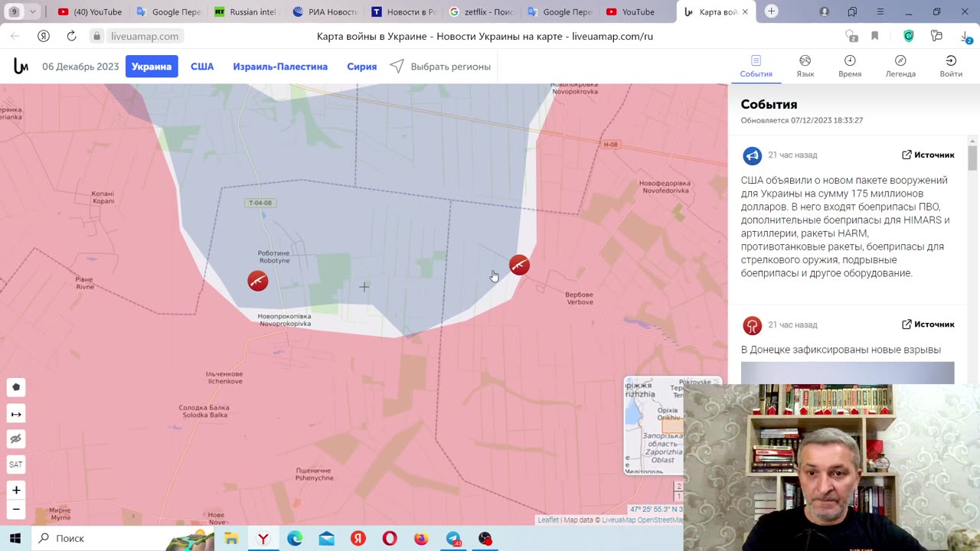This screenshot has width=980, height=551.
Task: Open browser downloads icon
Action: click(x=965, y=36)
